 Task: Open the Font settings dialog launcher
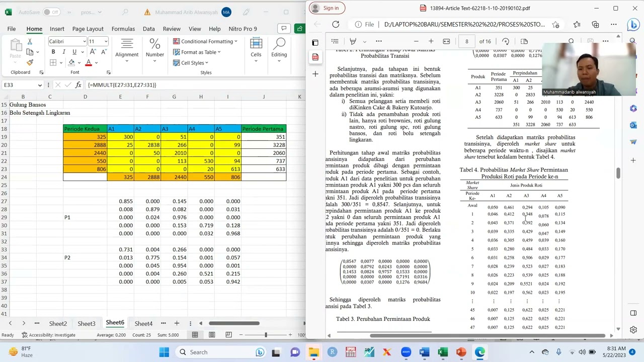108,72
